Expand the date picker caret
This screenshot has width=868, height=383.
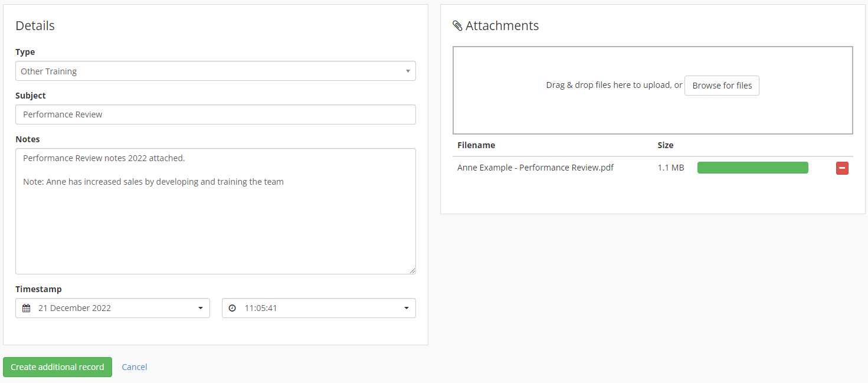tap(201, 308)
